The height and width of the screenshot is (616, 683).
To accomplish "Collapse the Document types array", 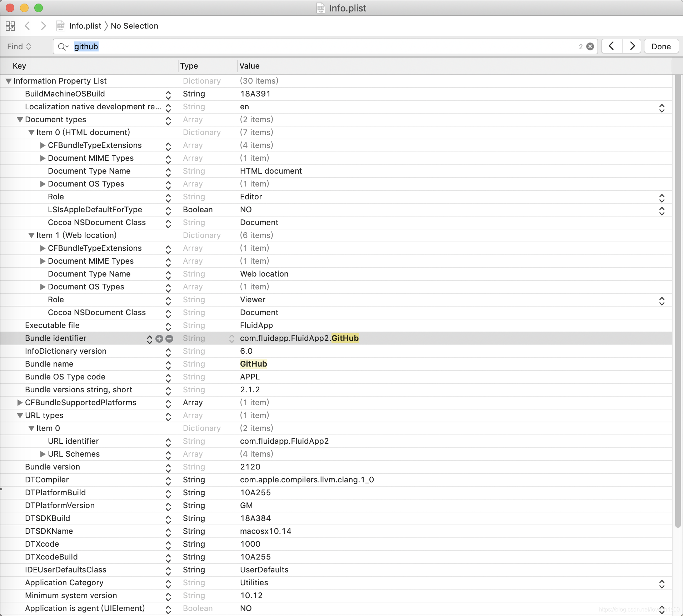I will [x=20, y=120].
